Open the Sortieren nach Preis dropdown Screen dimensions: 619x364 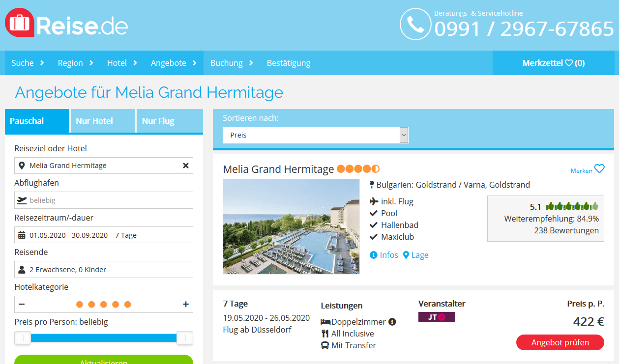[316, 135]
